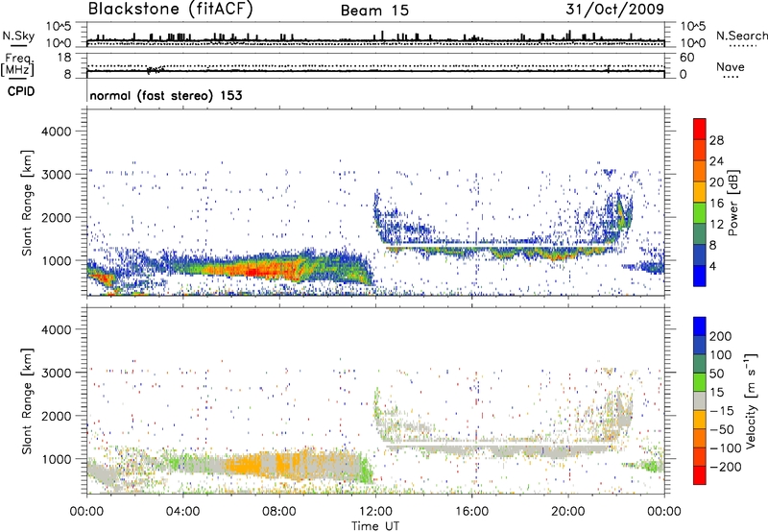Click the dotted line sample under Nave

point(731,77)
